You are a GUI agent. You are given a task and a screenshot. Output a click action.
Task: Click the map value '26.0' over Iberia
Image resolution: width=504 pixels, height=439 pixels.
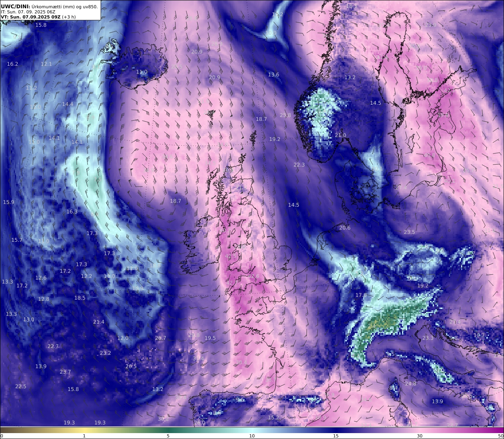[200, 422]
